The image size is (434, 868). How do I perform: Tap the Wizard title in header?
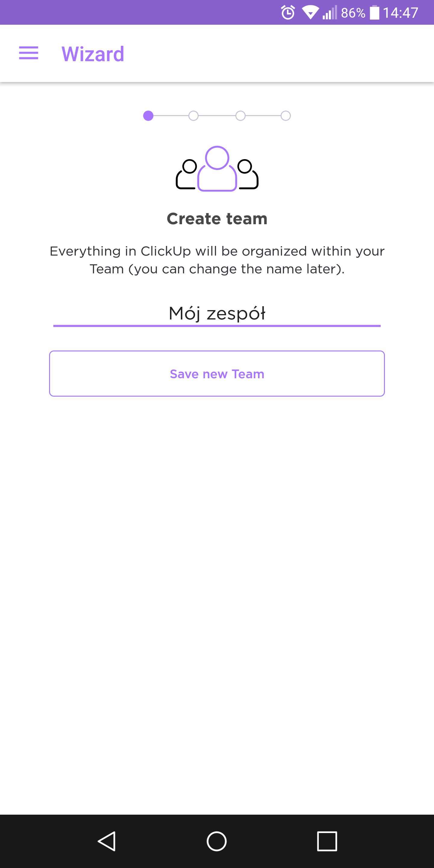(x=93, y=54)
